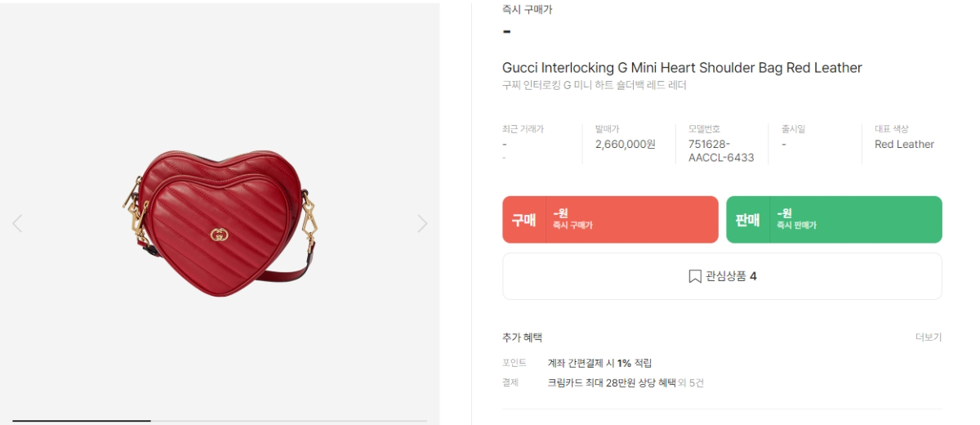Click the model number 751628-AACCL-6433

click(x=720, y=150)
